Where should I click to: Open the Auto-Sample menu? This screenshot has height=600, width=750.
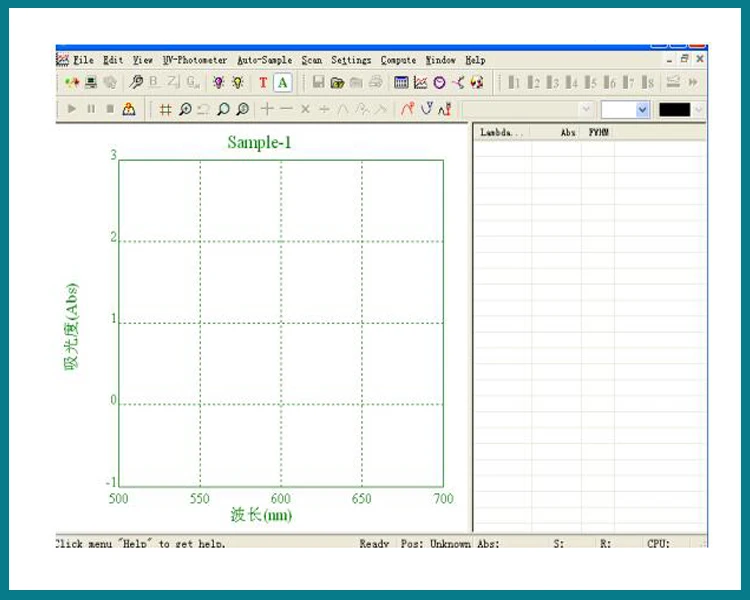[265, 60]
